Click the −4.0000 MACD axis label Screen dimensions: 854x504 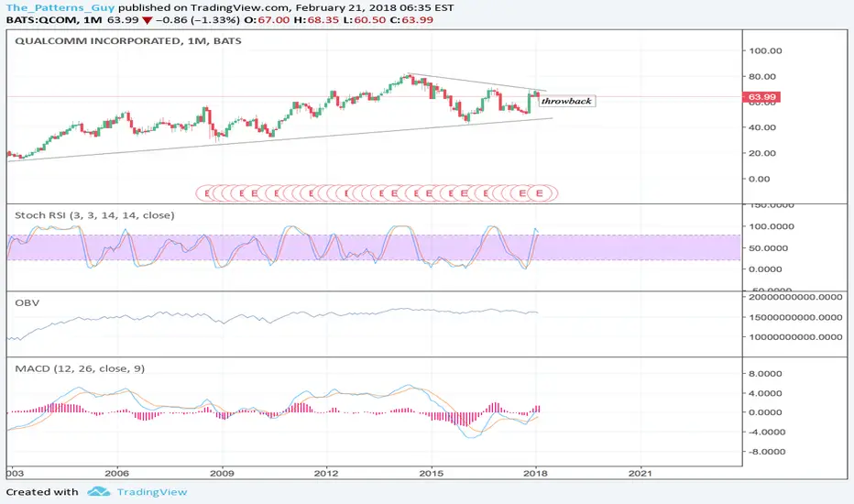(x=767, y=433)
